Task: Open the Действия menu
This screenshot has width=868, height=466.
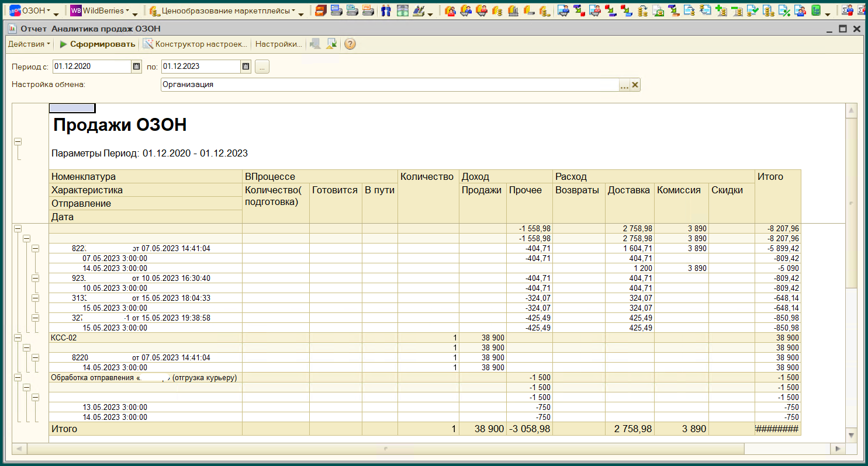Action: [x=29, y=44]
